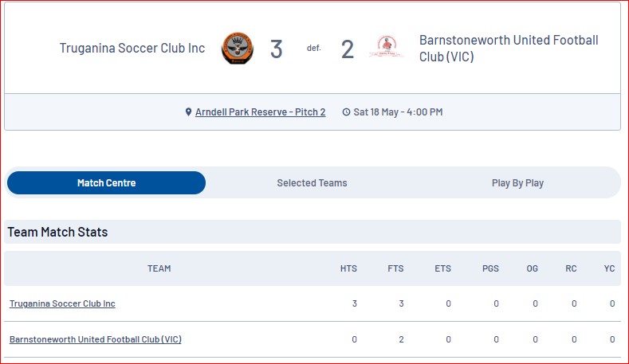
Task: Click the ETS column header
Action: [x=443, y=268]
